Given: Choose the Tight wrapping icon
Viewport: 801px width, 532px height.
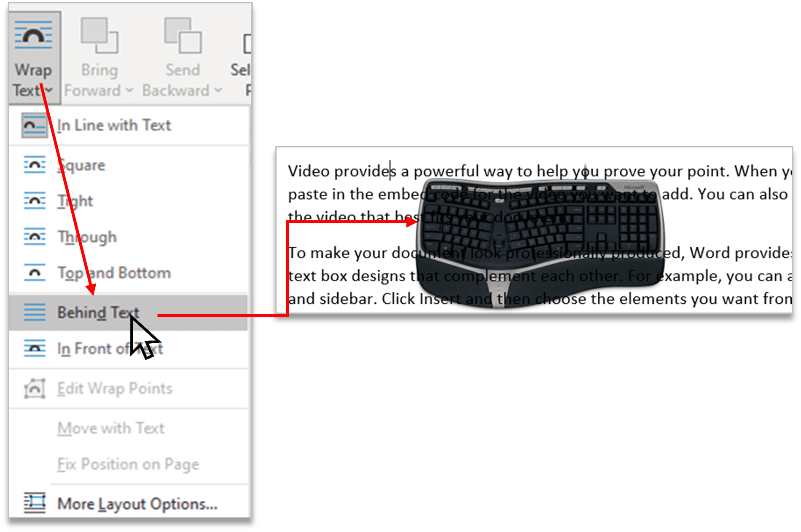Looking at the screenshot, I should pos(35,201).
